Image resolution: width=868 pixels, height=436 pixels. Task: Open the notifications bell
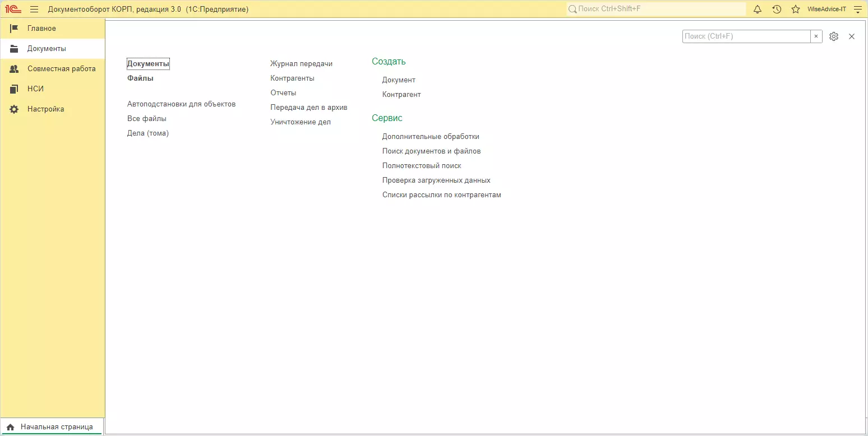click(758, 9)
